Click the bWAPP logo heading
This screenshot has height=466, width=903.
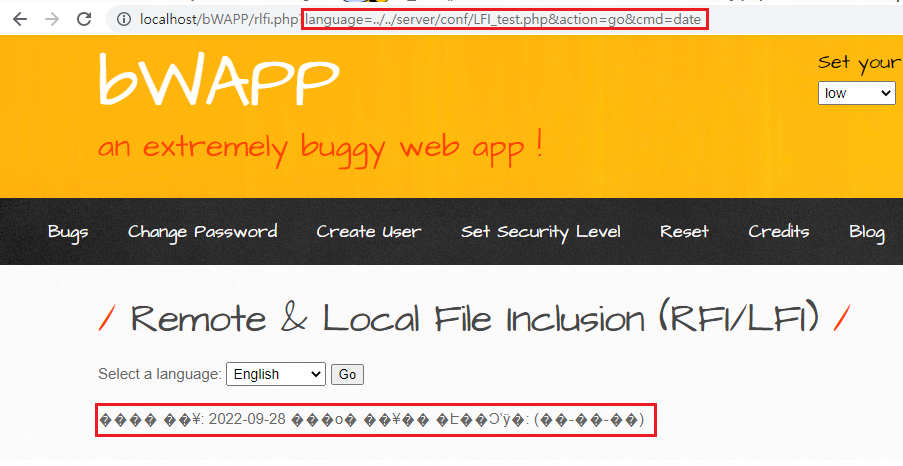click(219, 79)
